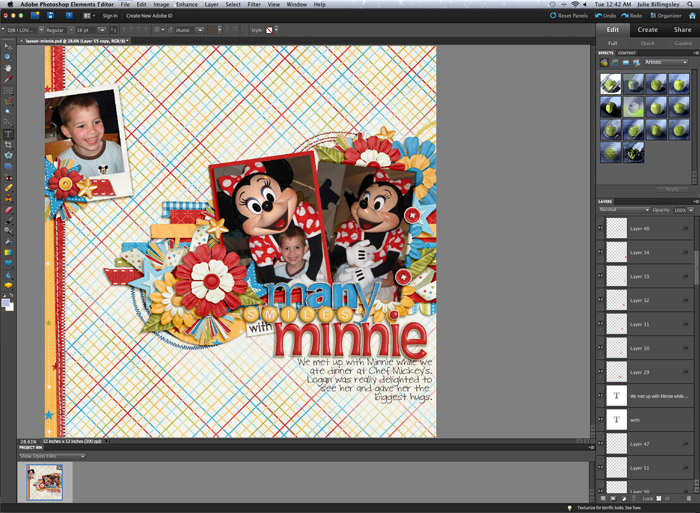Switch to the Share tab
The width and height of the screenshot is (700, 513).
(x=682, y=29)
